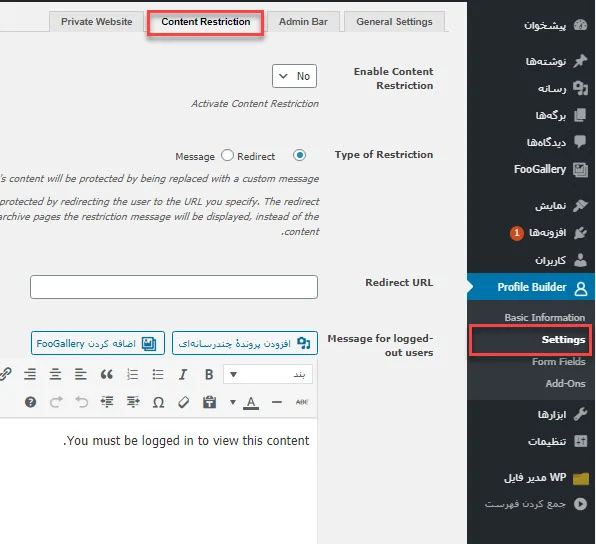Open Form Fields in Profile Builder submenu
This screenshot has width=596, height=544.
558,362
